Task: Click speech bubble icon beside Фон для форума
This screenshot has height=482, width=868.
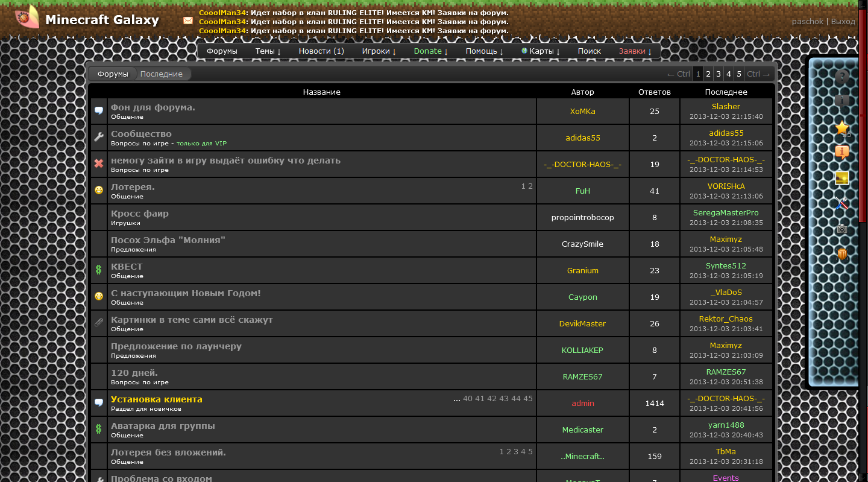Action: [x=99, y=111]
